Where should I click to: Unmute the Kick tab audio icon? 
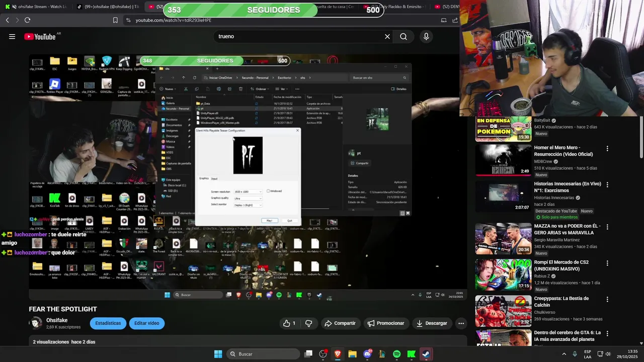pyautogui.click(x=13, y=7)
